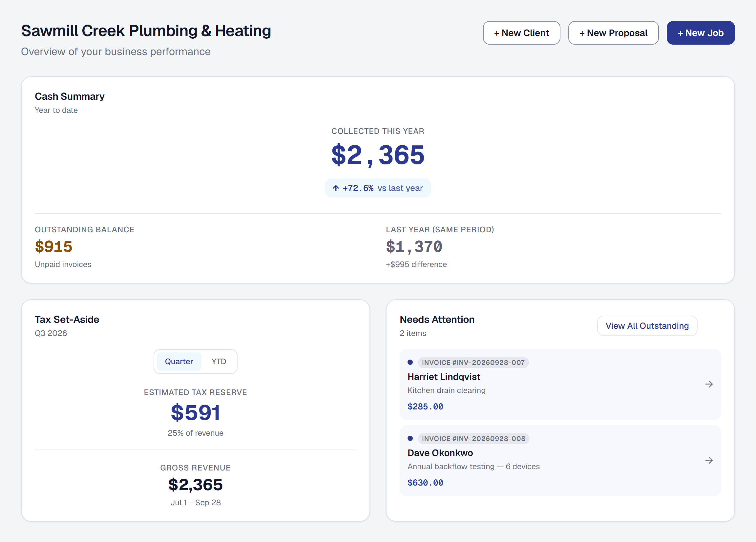Click status dot on invoice INV-20260928-008
This screenshot has height=542, width=756.
click(x=410, y=438)
